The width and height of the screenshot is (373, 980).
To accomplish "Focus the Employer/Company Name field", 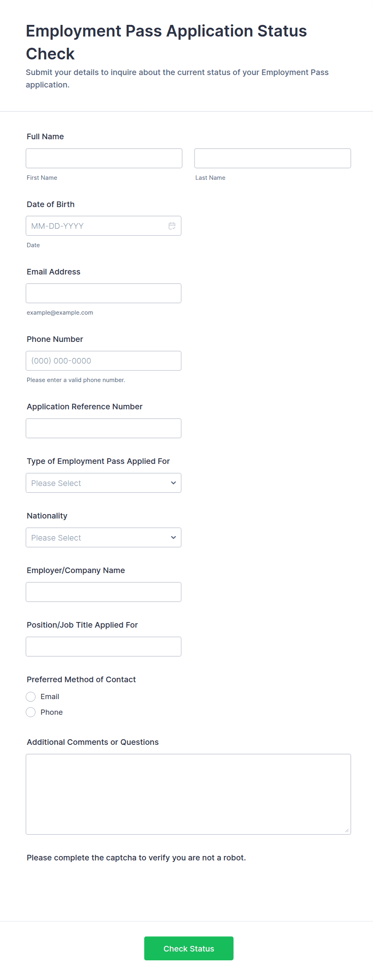I will tap(103, 592).
